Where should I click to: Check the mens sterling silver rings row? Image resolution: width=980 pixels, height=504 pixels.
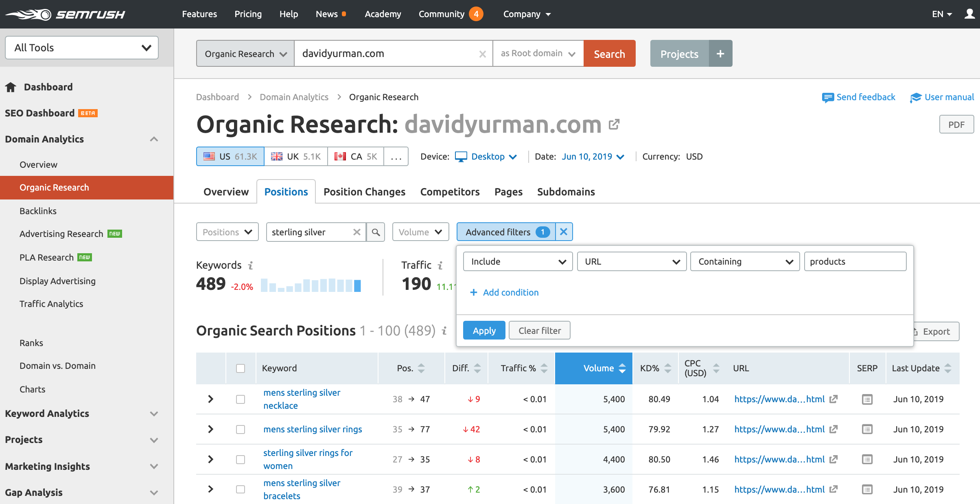point(241,429)
